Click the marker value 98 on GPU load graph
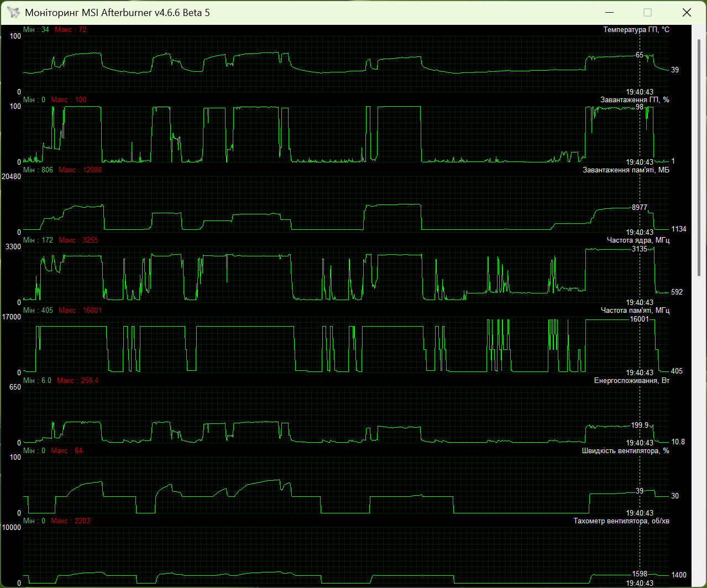 [x=639, y=107]
